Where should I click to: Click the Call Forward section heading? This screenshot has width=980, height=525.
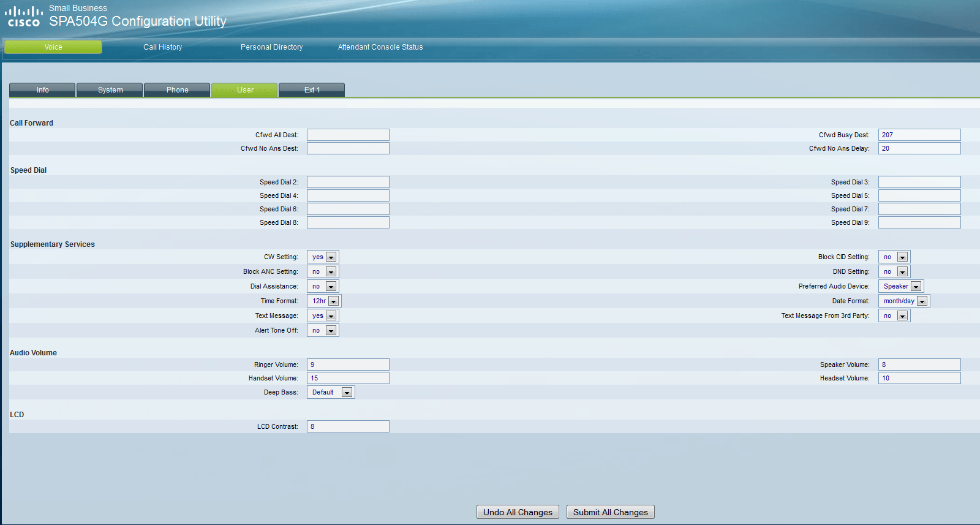[x=31, y=123]
